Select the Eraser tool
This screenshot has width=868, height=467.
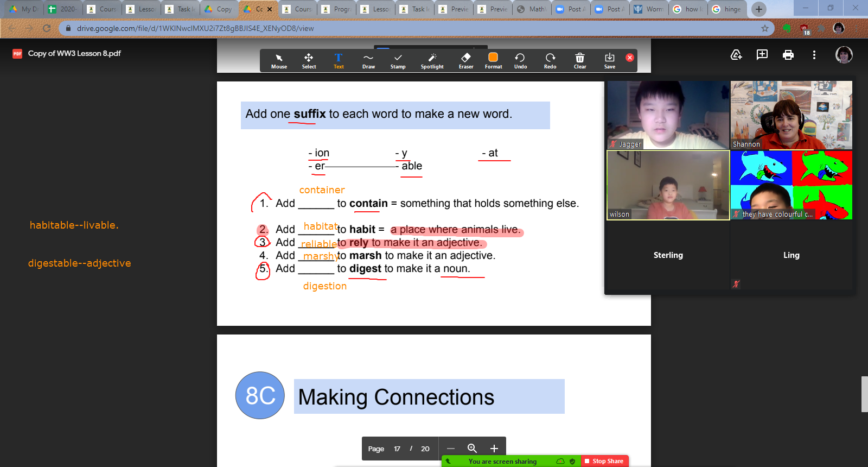pyautogui.click(x=466, y=61)
